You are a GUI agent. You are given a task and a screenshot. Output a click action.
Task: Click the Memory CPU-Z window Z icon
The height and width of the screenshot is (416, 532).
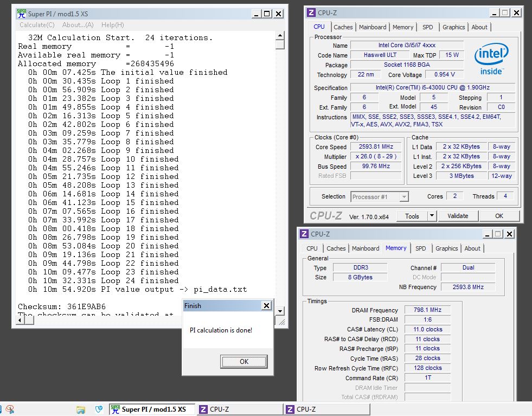coord(304,234)
